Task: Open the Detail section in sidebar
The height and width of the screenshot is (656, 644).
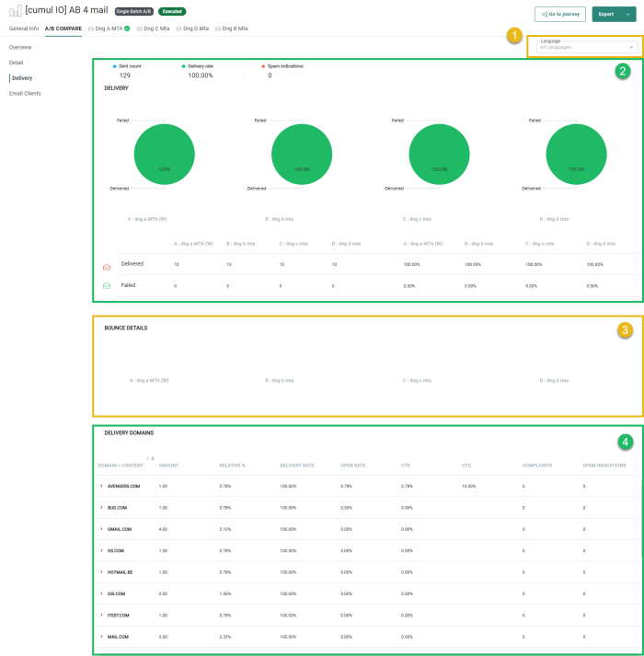Action: pyautogui.click(x=17, y=63)
